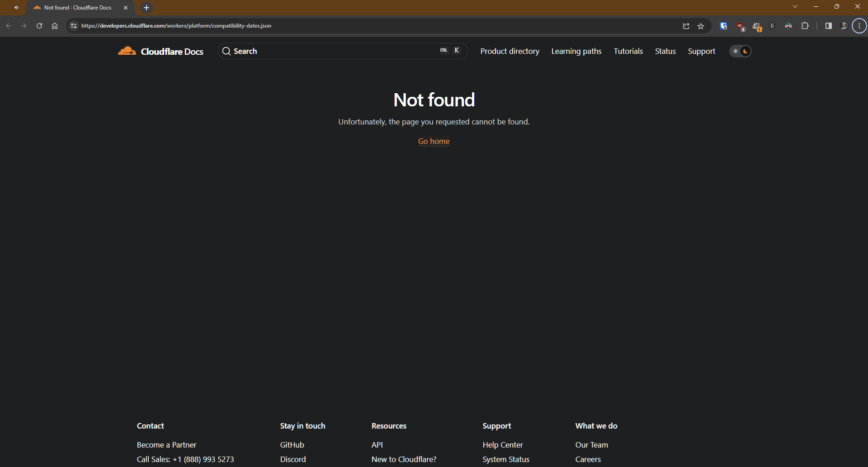
Task: Open the API footer link
Action: click(377, 445)
